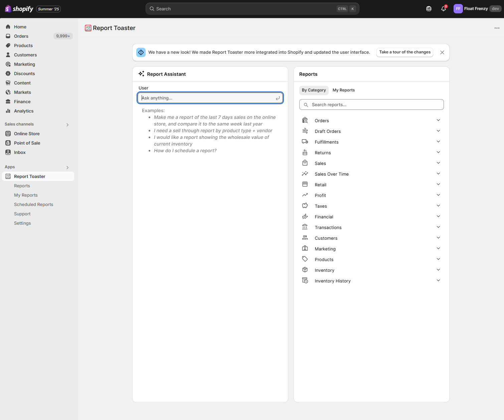504x420 pixels.
Task: Open Scheduled Reports in the sidebar
Action: point(33,205)
